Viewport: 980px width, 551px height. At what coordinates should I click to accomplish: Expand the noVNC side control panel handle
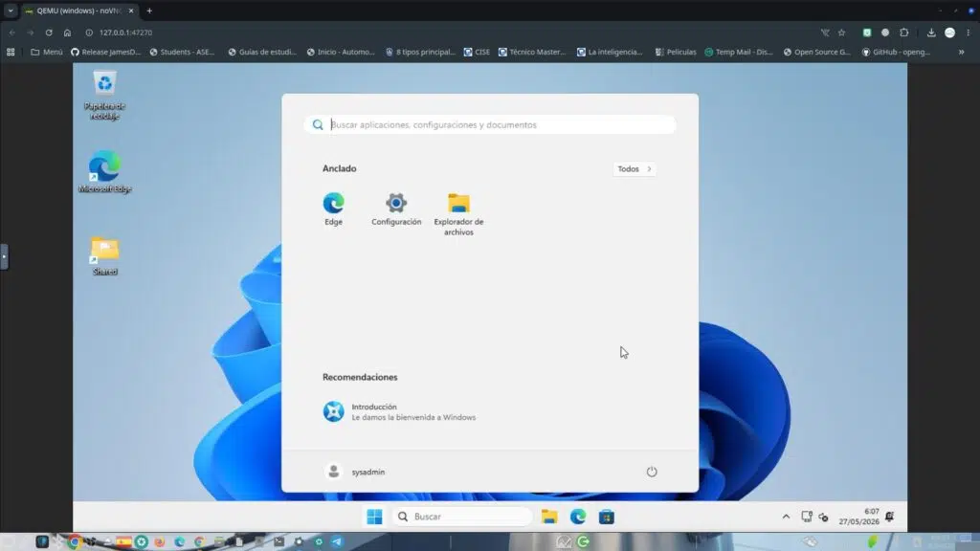tap(4, 256)
